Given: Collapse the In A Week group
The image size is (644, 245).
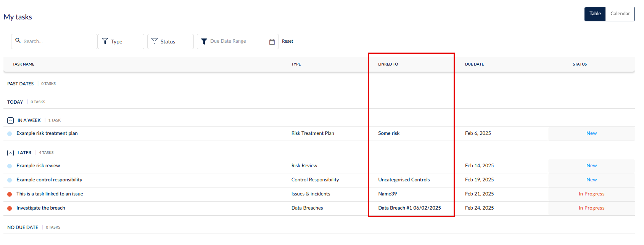Looking at the screenshot, I should (x=11, y=120).
